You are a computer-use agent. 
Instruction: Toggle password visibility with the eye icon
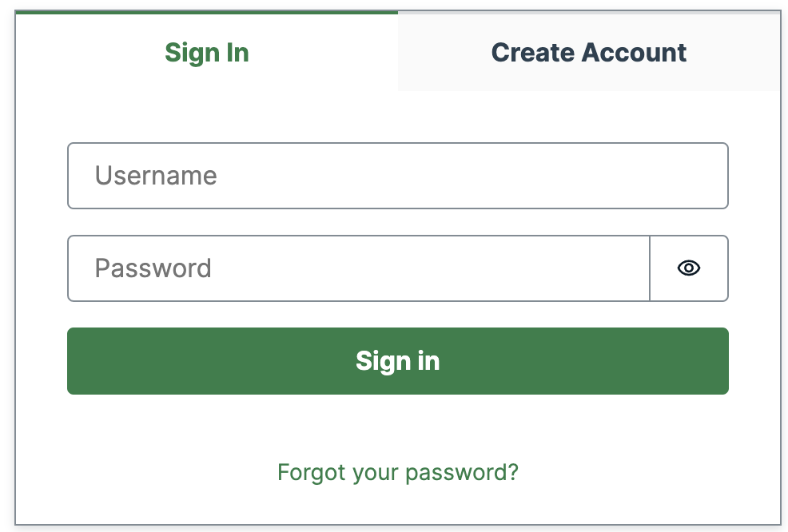688,268
